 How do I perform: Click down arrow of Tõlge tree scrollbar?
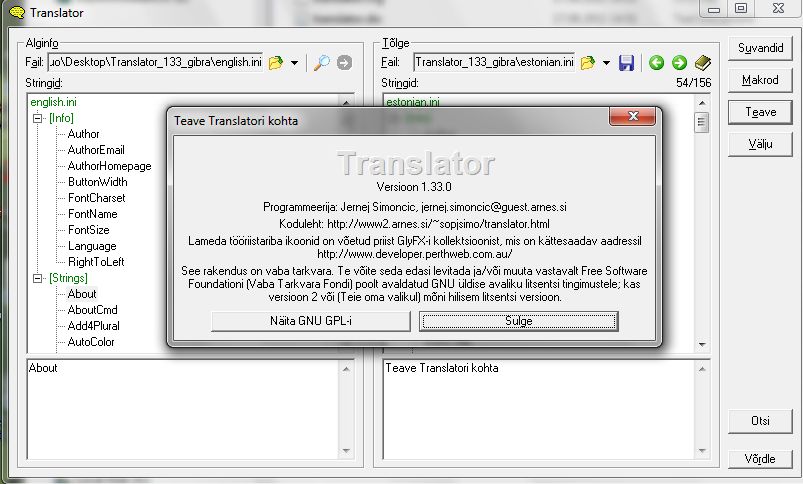click(702, 344)
